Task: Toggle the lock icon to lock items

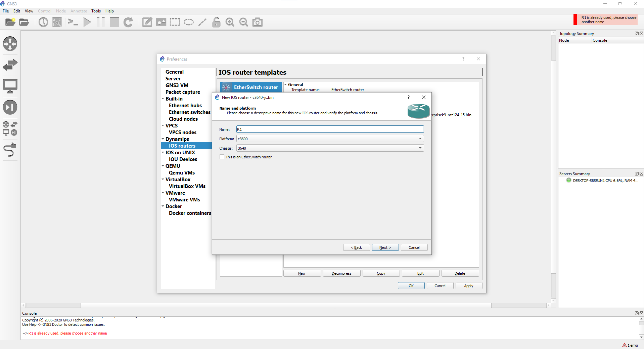Action: pyautogui.click(x=216, y=22)
